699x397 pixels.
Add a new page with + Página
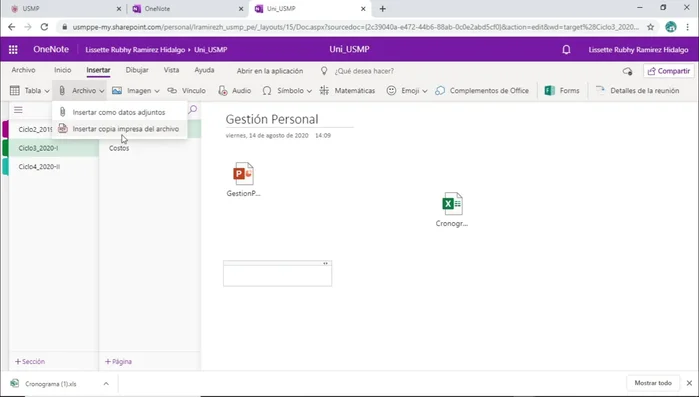pyautogui.click(x=118, y=361)
